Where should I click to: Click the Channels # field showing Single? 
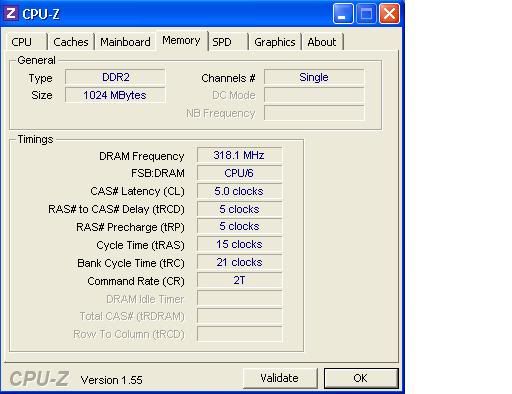tap(314, 77)
